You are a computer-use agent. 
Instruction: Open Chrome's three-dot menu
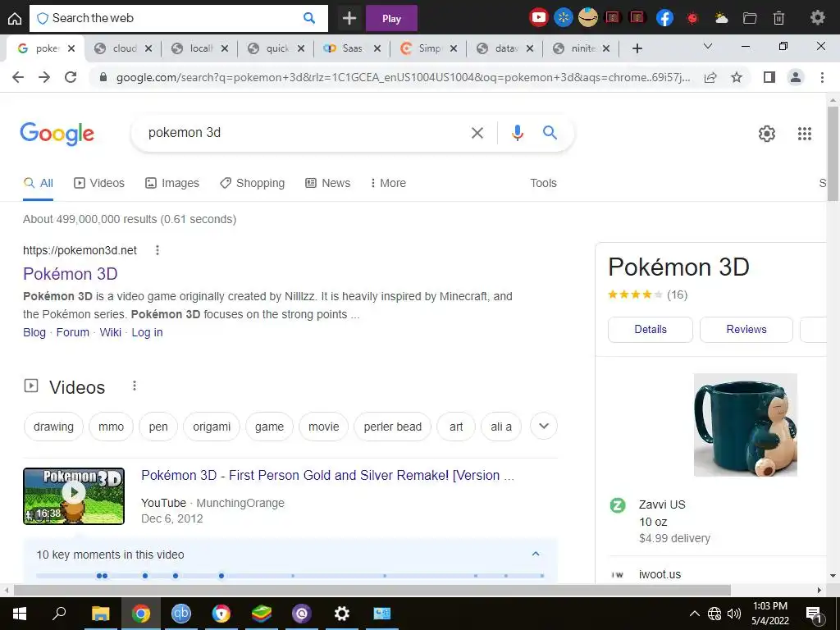pos(822,77)
